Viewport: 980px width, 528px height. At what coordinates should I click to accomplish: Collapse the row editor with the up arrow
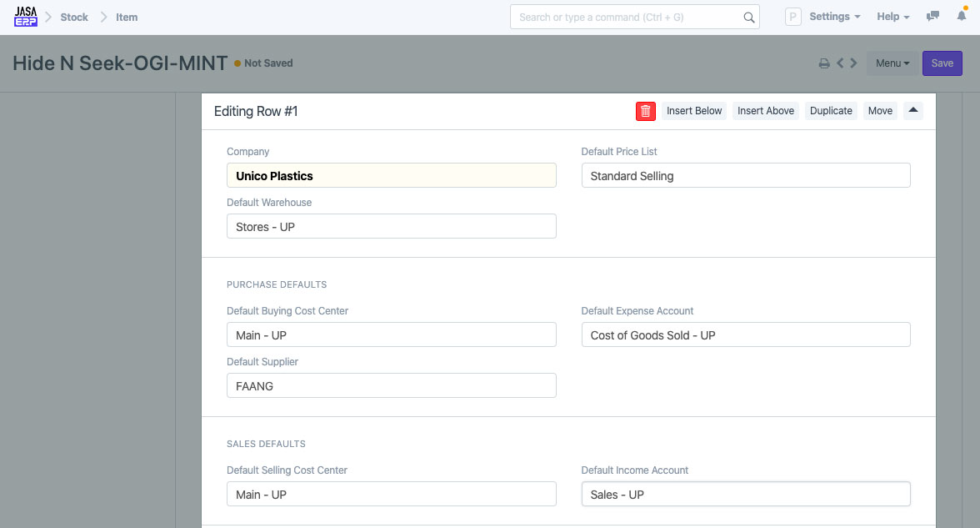[x=912, y=111]
